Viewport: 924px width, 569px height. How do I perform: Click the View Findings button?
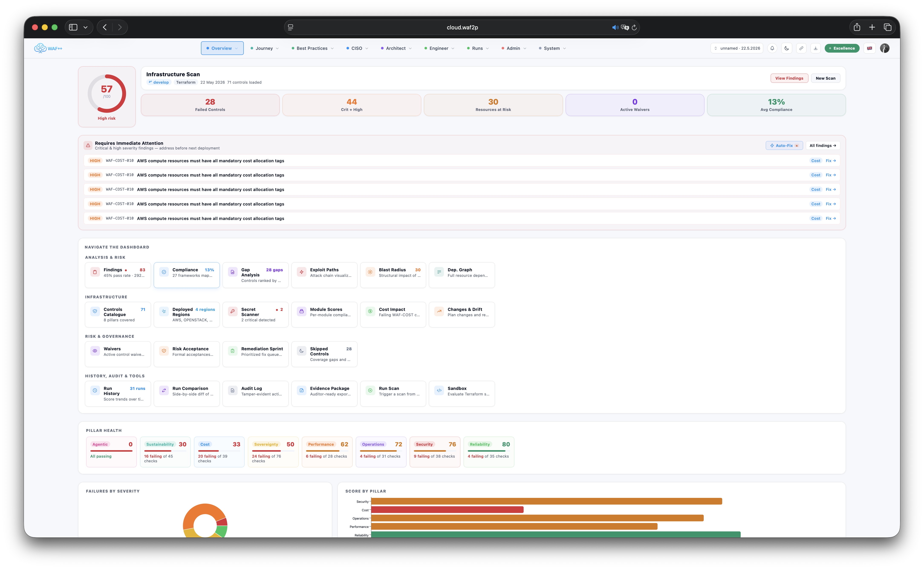(789, 78)
